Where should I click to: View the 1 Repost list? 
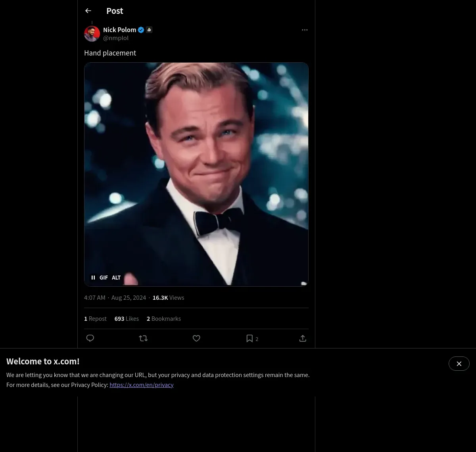[95, 318]
